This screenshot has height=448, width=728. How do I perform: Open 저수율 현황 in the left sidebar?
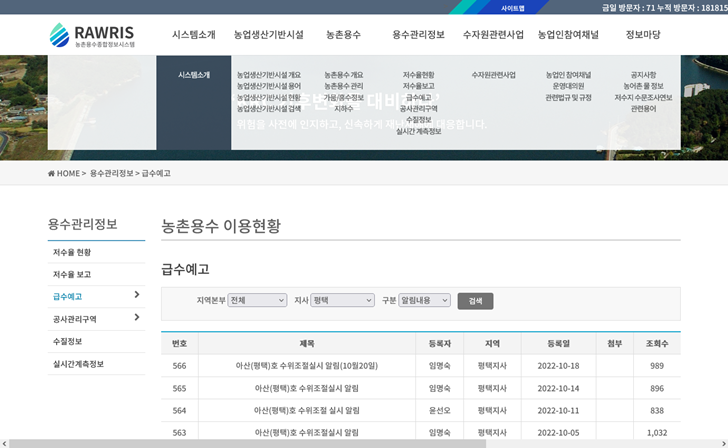point(72,252)
